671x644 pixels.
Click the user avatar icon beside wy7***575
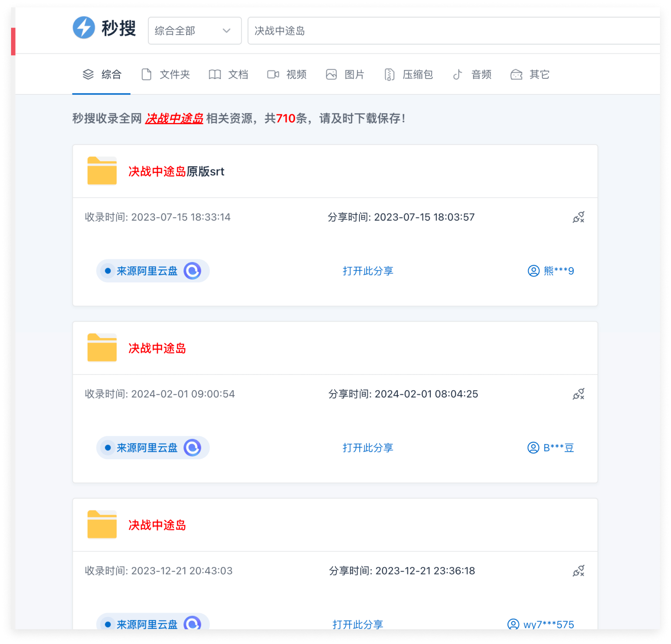point(513,624)
